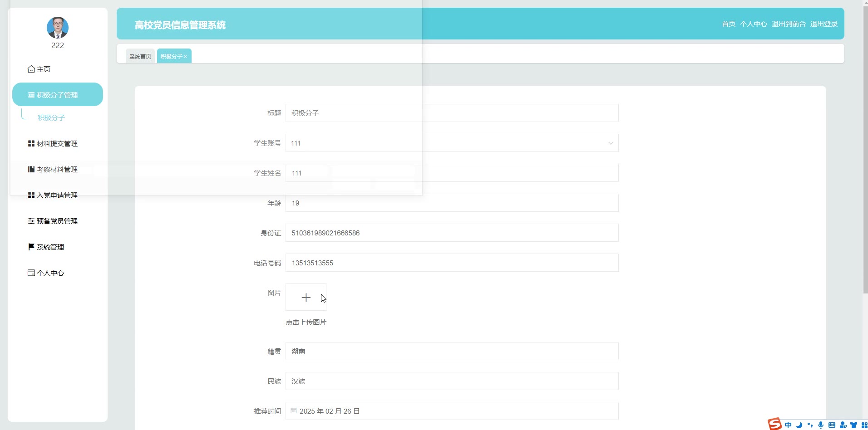Click the grid icon beside 入党申请管理
This screenshot has width=868, height=430.
tap(31, 195)
